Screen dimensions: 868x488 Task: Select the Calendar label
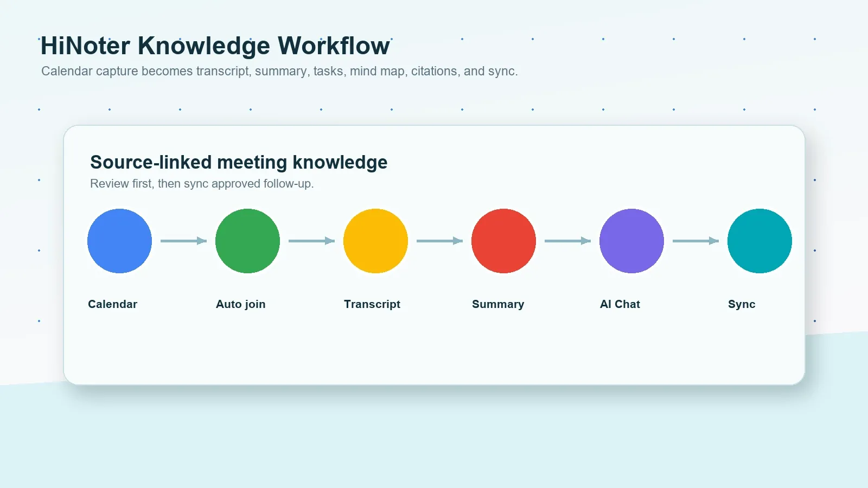tap(113, 304)
